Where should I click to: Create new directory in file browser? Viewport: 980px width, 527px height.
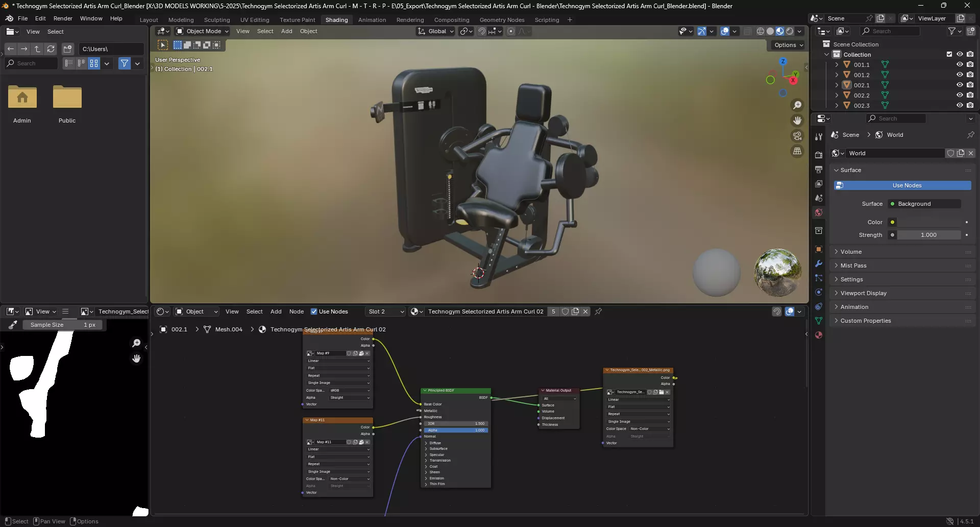(x=67, y=49)
